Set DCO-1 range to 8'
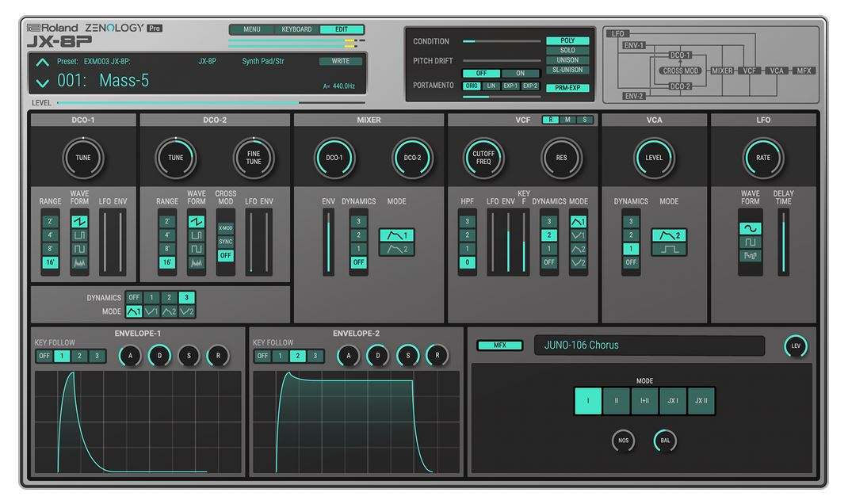The height and width of the screenshot is (504, 848). tap(50, 249)
